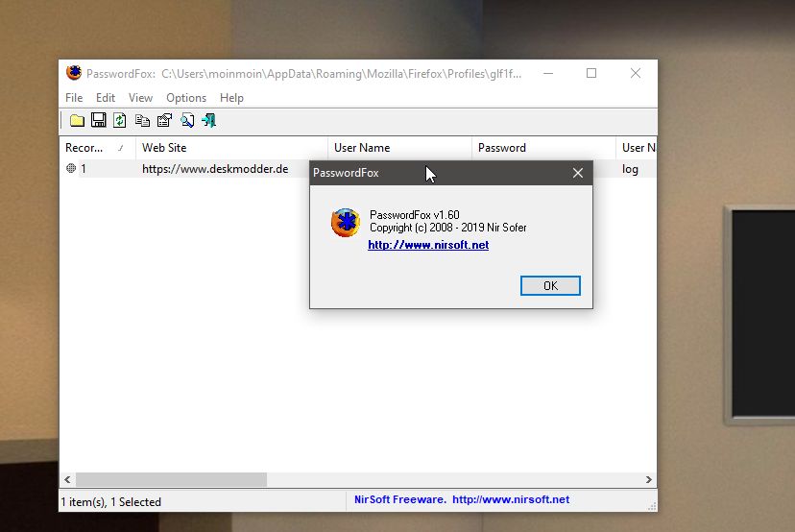Open Properties toolbar icon

[x=164, y=120]
